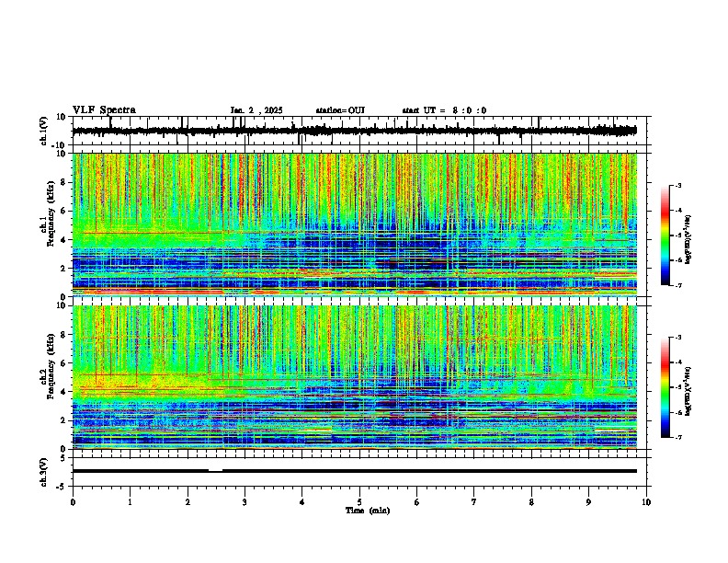The image size is (728, 563).
Task: Click the "Time (min)" x-axis label
Action: coord(368,511)
